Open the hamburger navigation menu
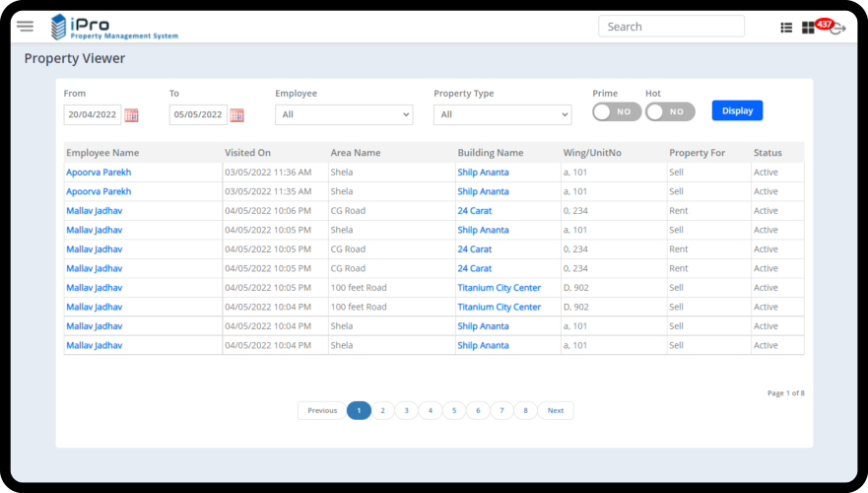Image resolution: width=868 pixels, height=493 pixels. tap(26, 27)
